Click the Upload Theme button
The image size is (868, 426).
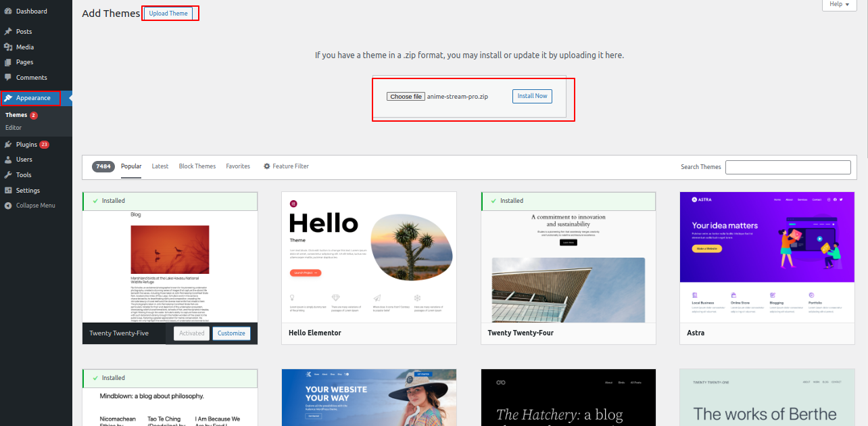tap(168, 14)
